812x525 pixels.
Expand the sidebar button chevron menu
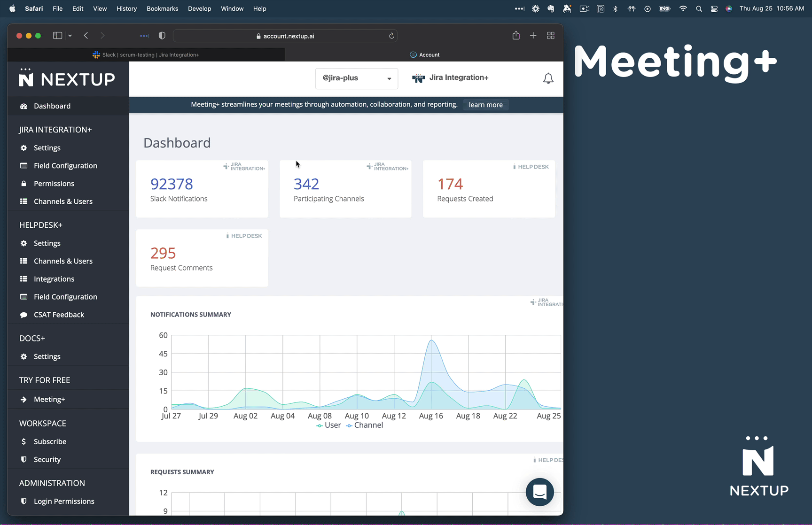click(x=70, y=36)
